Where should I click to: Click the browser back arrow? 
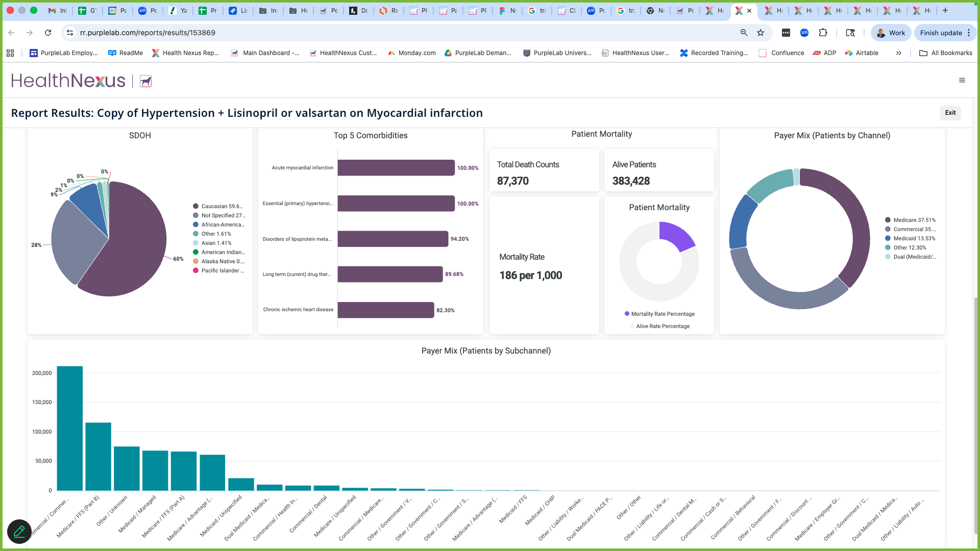pyautogui.click(x=12, y=33)
